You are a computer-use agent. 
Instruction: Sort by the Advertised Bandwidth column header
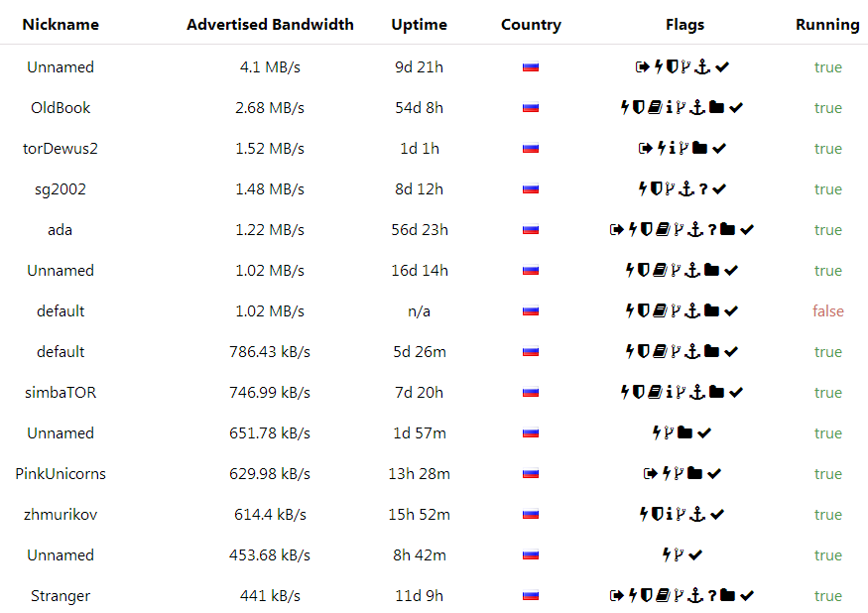coord(270,25)
